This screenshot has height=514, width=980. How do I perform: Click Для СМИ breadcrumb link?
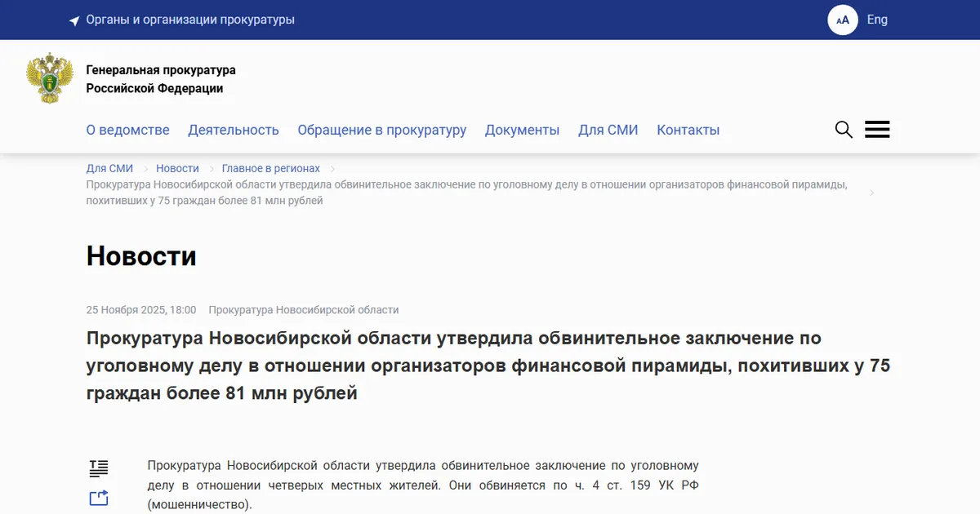109,168
